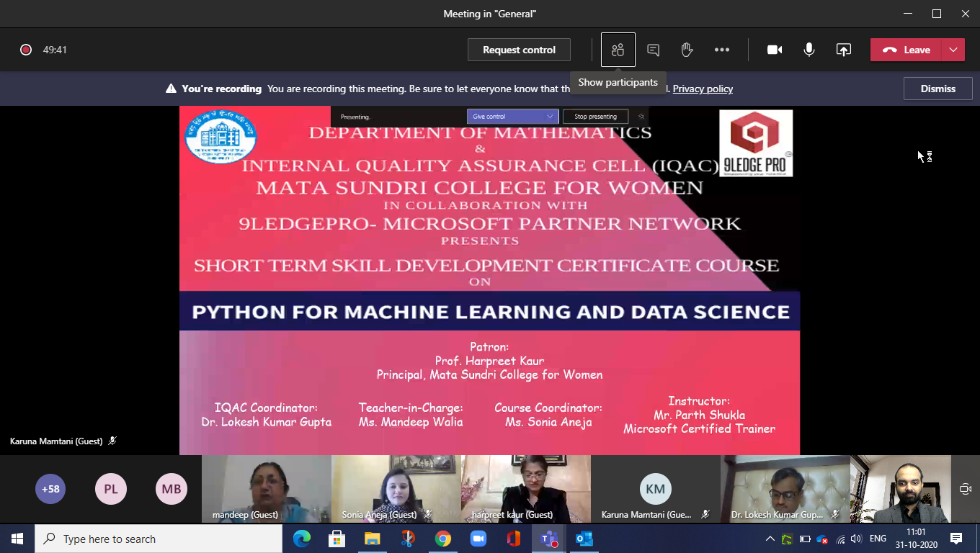This screenshot has width=980, height=553.
Task: Click the camera icon beside video tiles
Action: point(966,489)
